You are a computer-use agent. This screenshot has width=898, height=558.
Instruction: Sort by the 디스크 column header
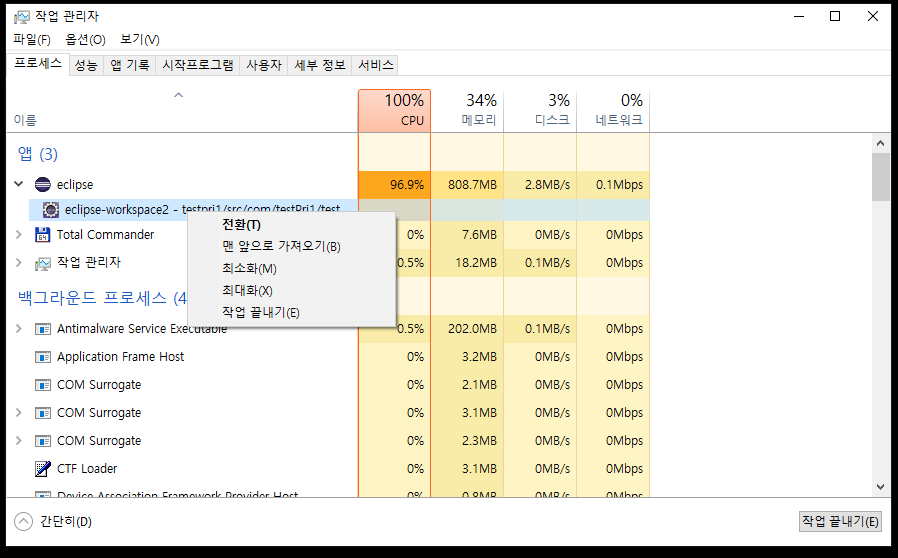click(x=540, y=111)
